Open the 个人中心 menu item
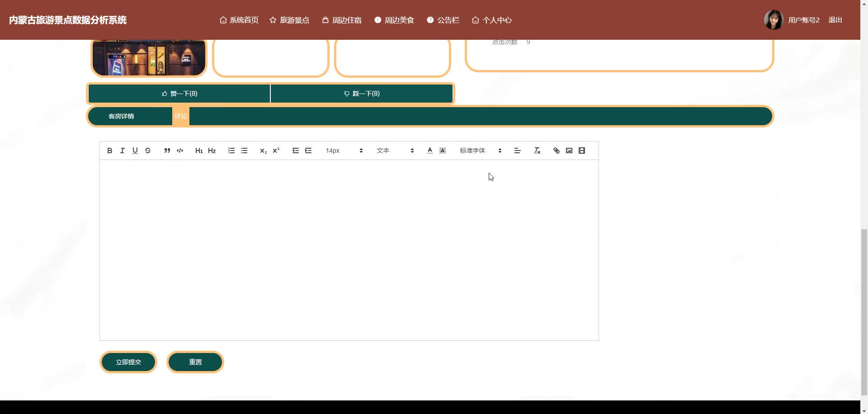868x414 pixels. tap(492, 20)
